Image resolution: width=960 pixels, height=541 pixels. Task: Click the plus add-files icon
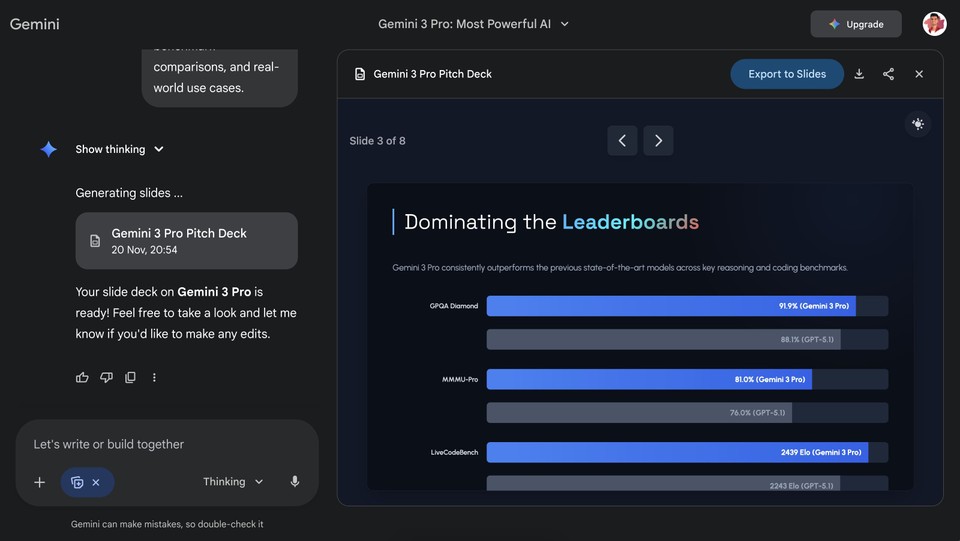(x=39, y=482)
